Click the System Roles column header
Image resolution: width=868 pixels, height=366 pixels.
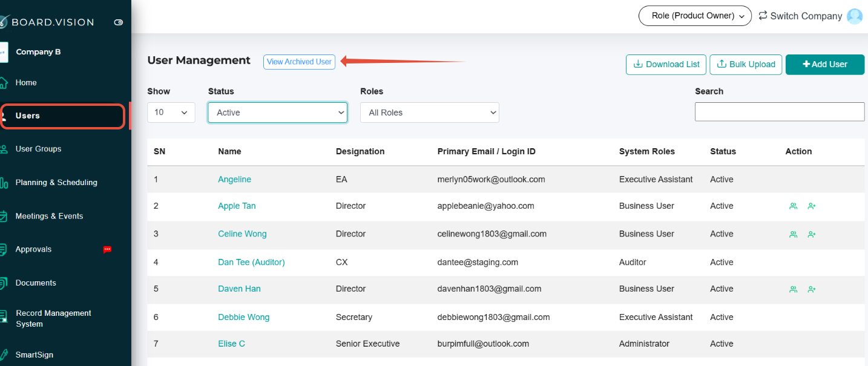646,152
